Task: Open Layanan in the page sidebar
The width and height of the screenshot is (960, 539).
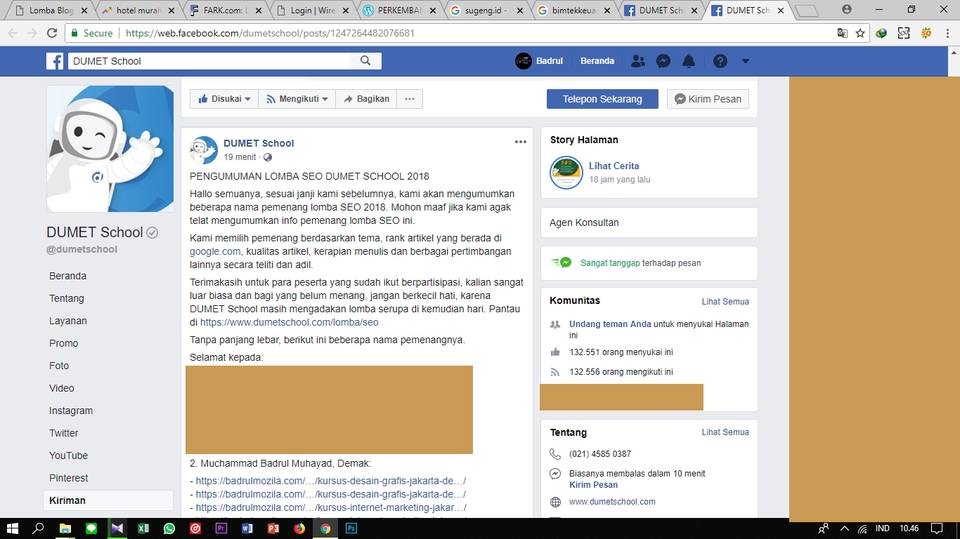Action: [68, 321]
